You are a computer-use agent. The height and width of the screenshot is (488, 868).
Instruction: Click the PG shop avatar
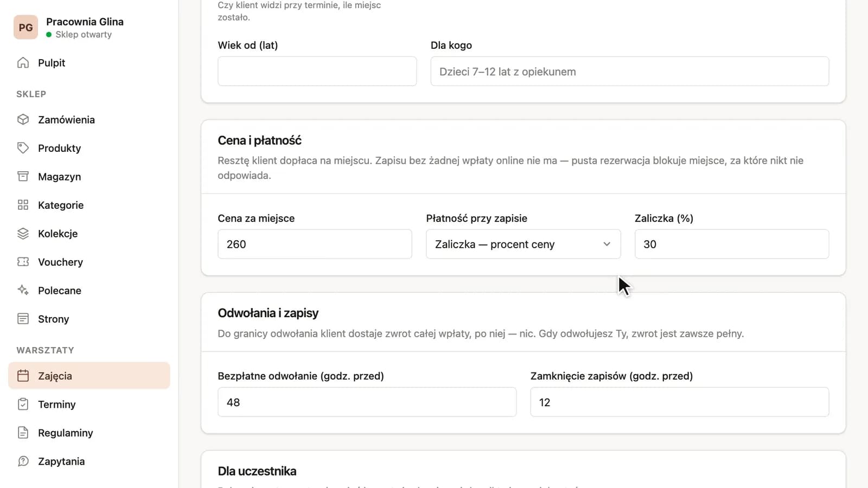click(x=25, y=28)
